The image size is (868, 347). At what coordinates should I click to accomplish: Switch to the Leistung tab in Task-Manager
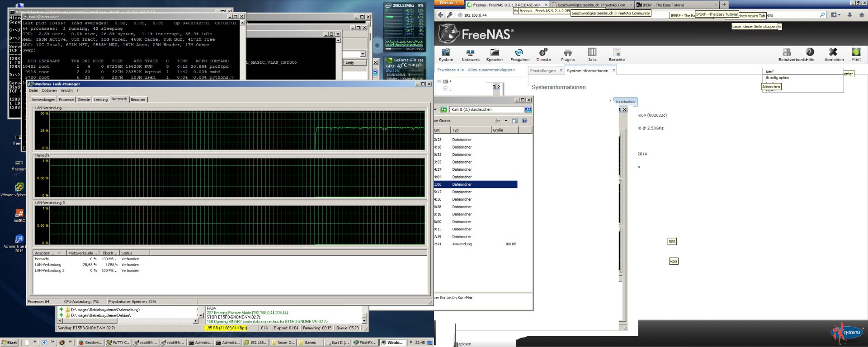[100, 99]
